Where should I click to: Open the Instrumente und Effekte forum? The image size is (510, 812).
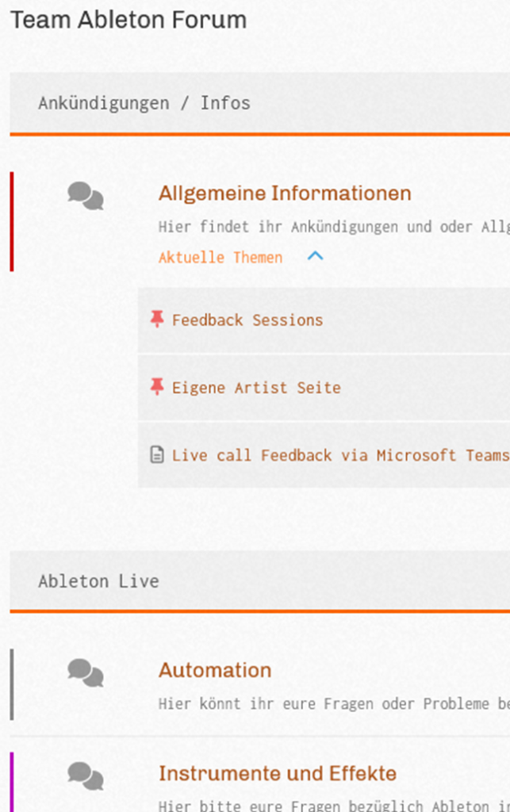pyautogui.click(x=278, y=773)
